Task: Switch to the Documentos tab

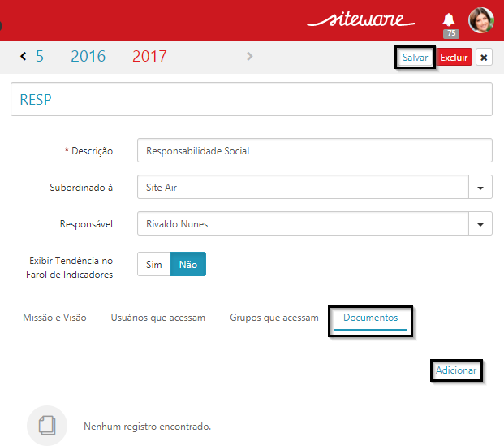Action: point(370,318)
